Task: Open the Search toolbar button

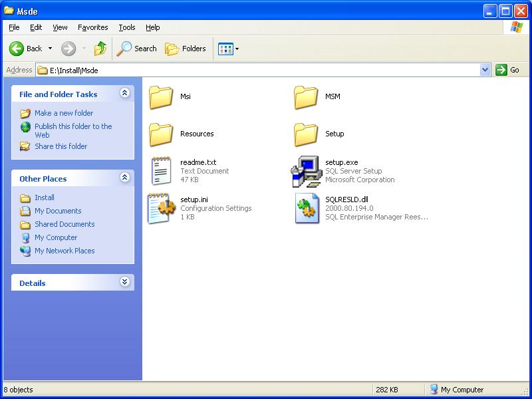Action: coord(137,49)
